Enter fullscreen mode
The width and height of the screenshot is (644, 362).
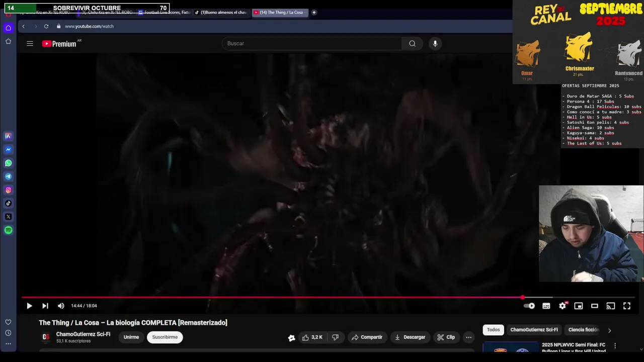coord(627,306)
